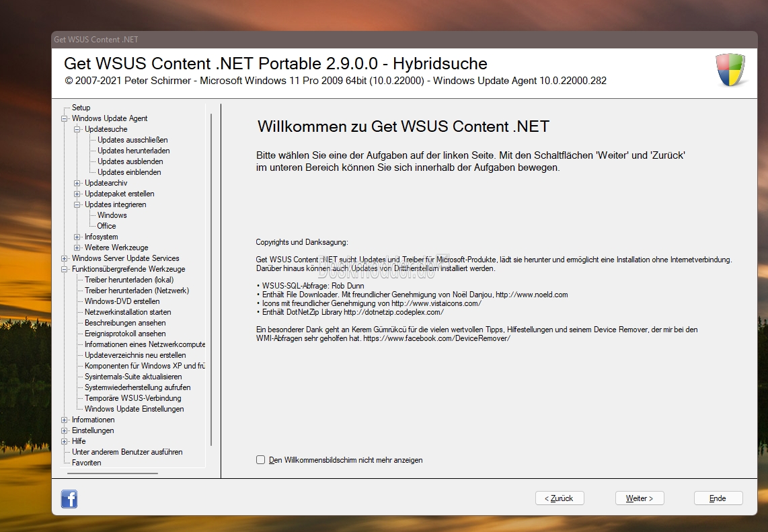This screenshot has height=532, width=768.
Task: Select 'Updates ausblenden' tree item
Action: click(130, 161)
